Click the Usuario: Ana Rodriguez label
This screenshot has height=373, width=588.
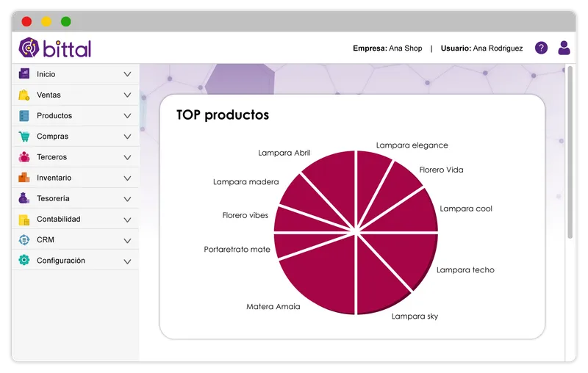click(481, 48)
